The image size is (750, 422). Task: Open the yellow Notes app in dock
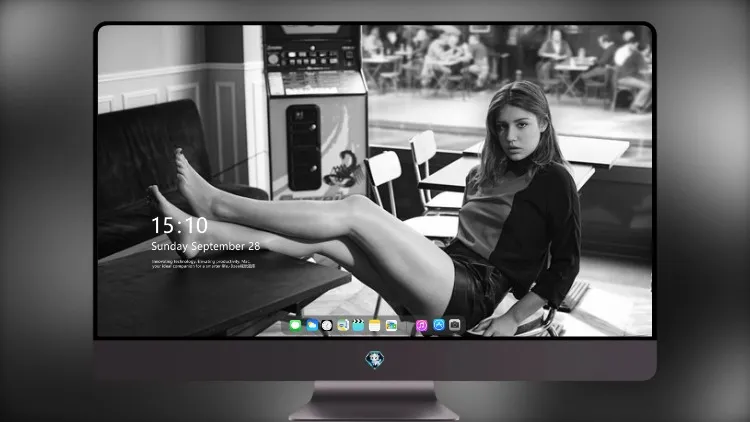pos(375,326)
